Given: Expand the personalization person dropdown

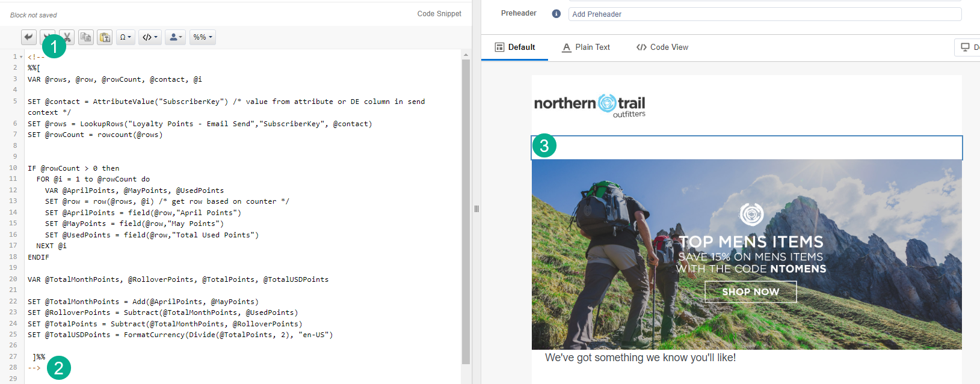Looking at the screenshot, I should click(176, 37).
